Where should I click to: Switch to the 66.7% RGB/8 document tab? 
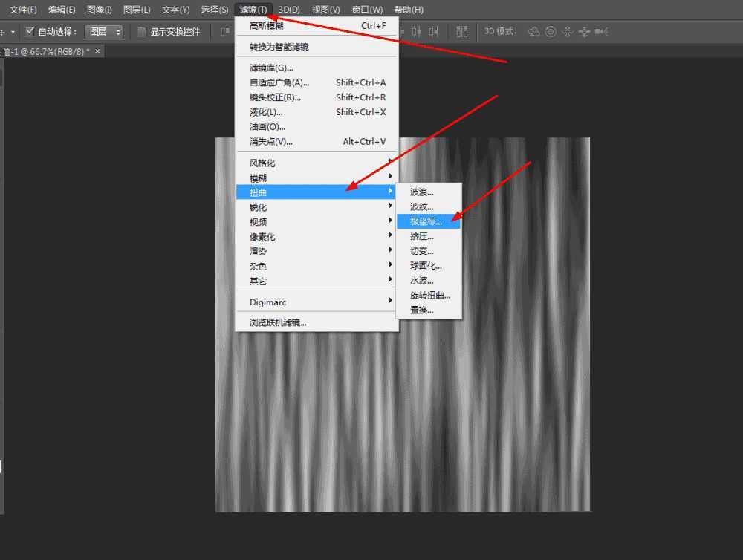(x=41, y=51)
